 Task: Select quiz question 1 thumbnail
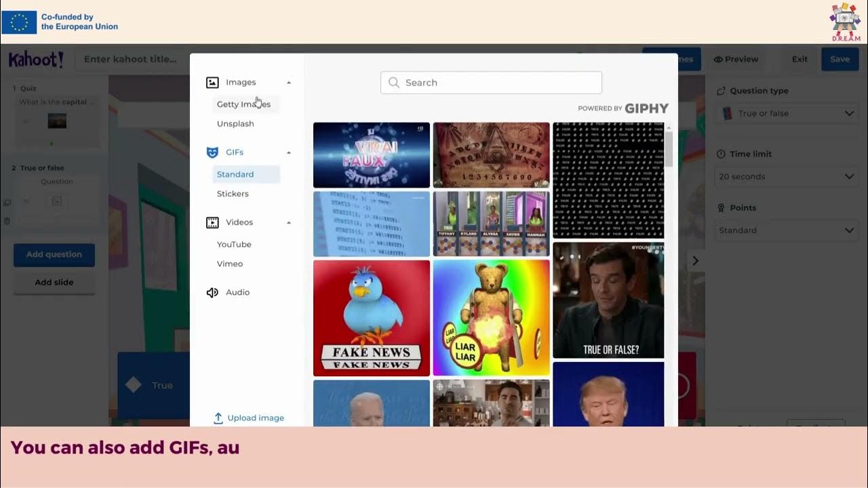tap(57, 121)
